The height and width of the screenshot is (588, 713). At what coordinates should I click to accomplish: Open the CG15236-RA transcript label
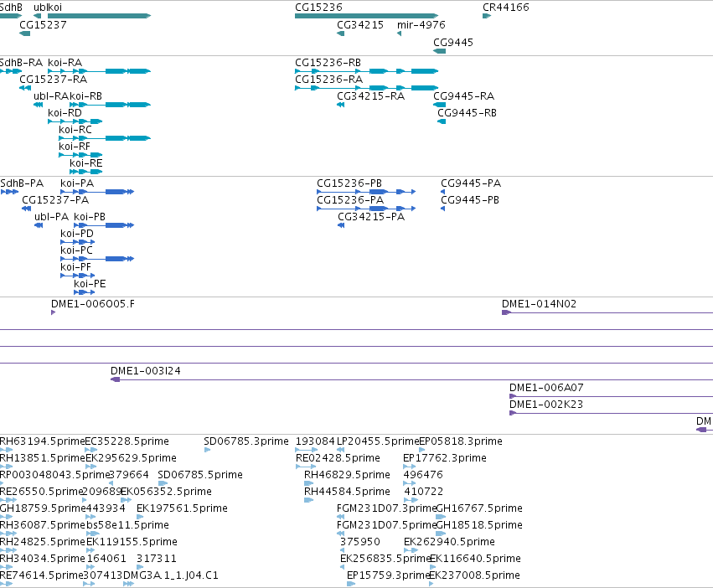point(328,80)
